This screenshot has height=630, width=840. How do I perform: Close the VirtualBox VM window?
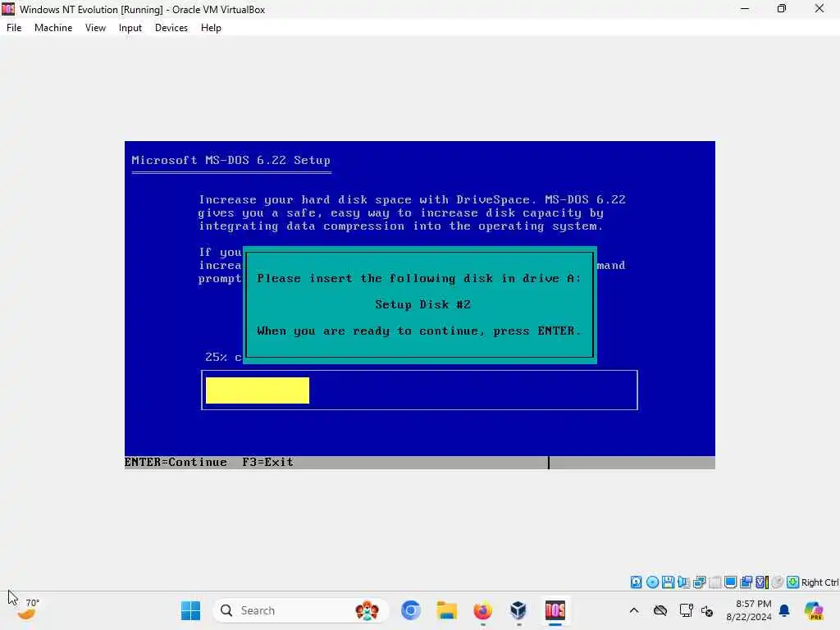[819, 9]
